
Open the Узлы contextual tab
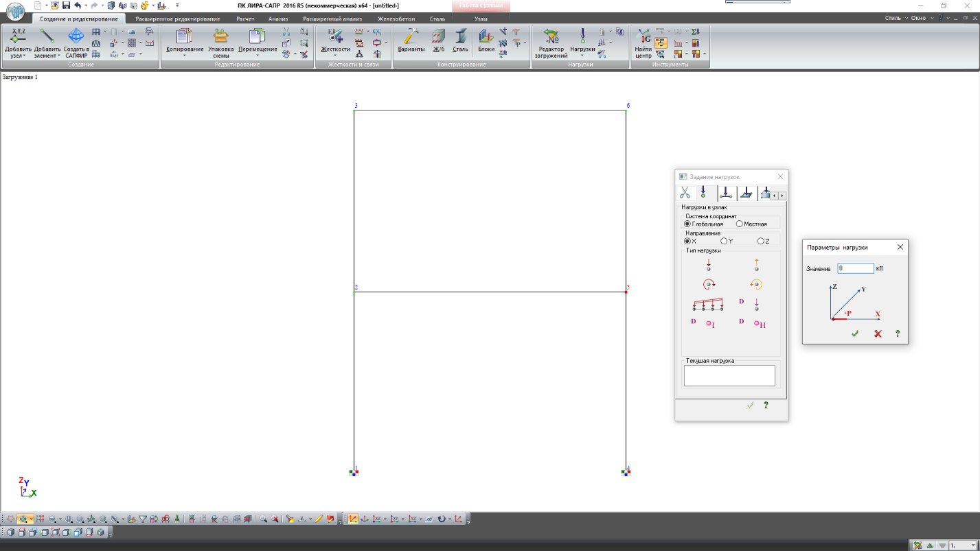[481, 19]
